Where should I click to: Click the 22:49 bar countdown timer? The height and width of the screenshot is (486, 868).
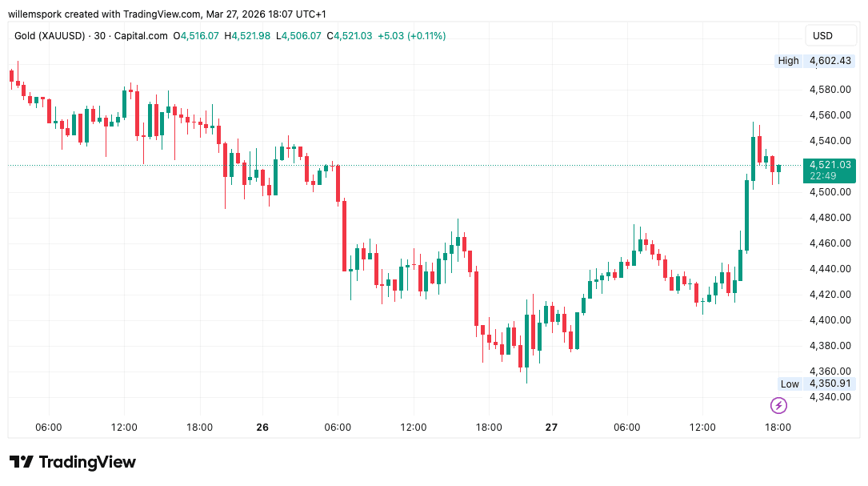tap(822, 176)
